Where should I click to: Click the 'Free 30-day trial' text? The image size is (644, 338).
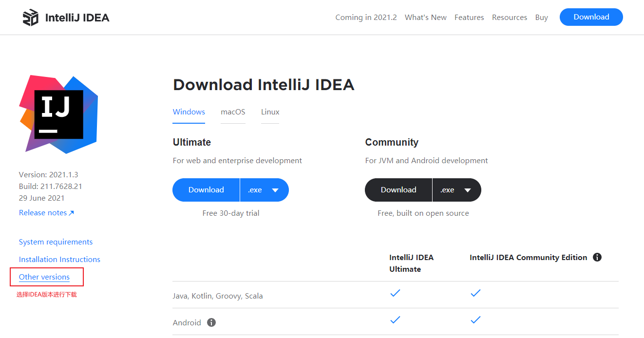231,213
